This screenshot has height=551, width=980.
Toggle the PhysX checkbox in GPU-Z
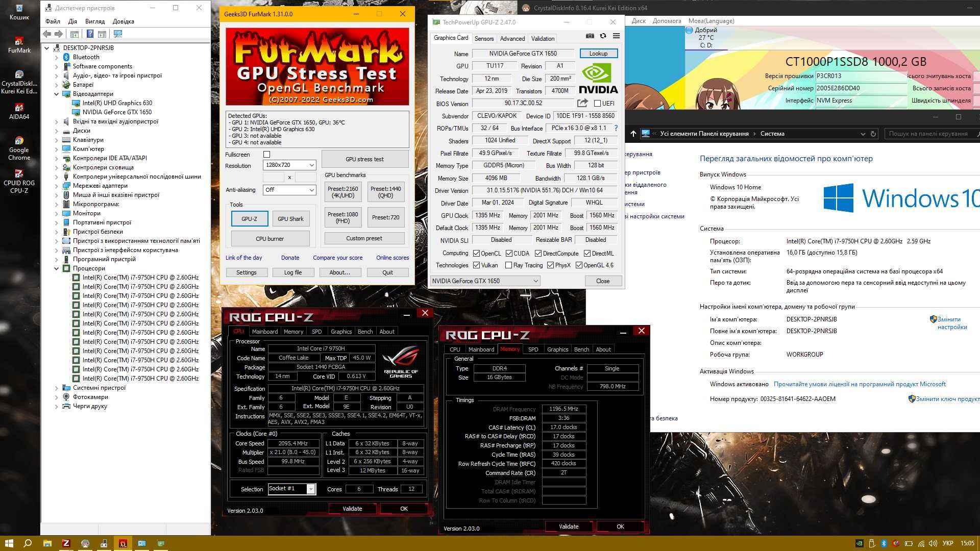coord(550,265)
